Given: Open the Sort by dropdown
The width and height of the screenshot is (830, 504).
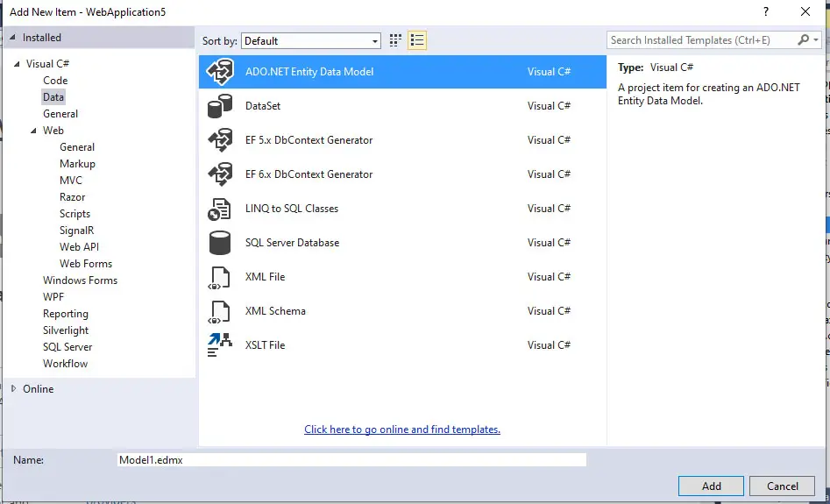Looking at the screenshot, I should coord(311,41).
